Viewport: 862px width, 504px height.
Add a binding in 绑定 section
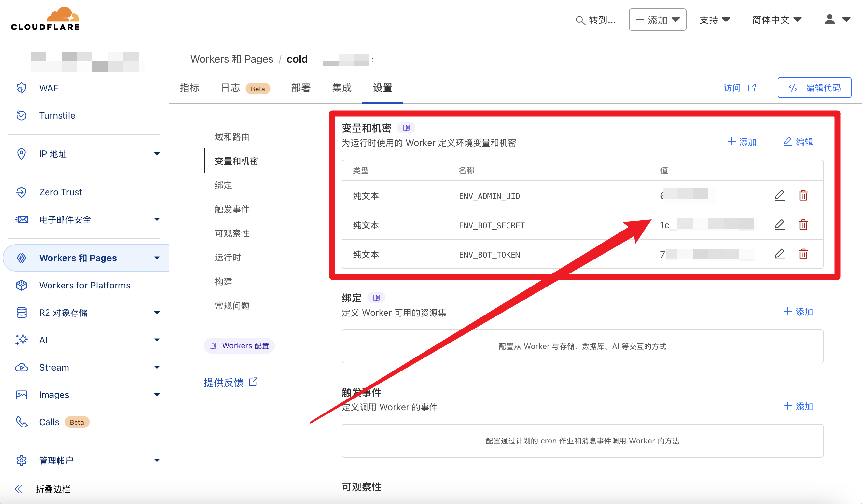(798, 312)
